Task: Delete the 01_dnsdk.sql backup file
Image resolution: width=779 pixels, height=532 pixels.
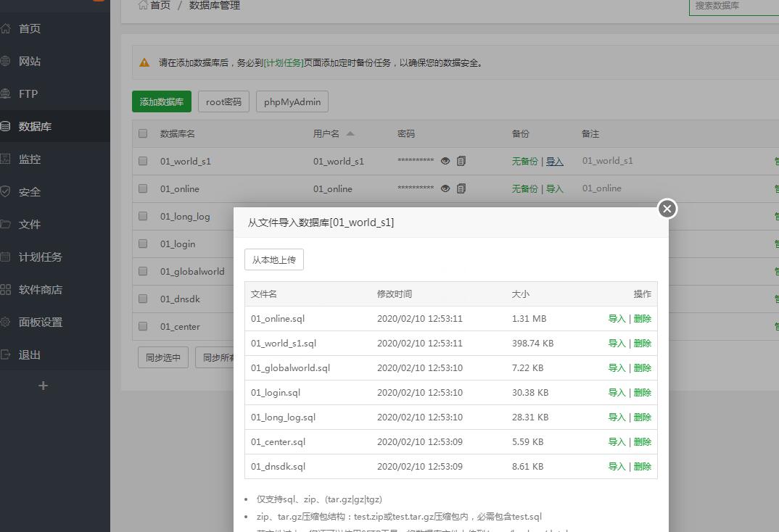Action: pyautogui.click(x=643, y=467)
